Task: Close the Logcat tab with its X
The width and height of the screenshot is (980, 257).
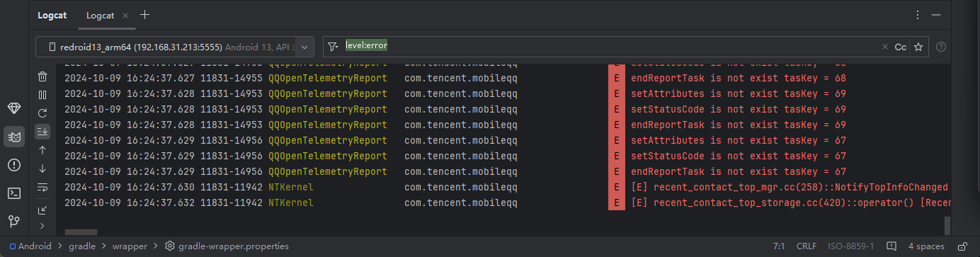Action: point(125,15)
